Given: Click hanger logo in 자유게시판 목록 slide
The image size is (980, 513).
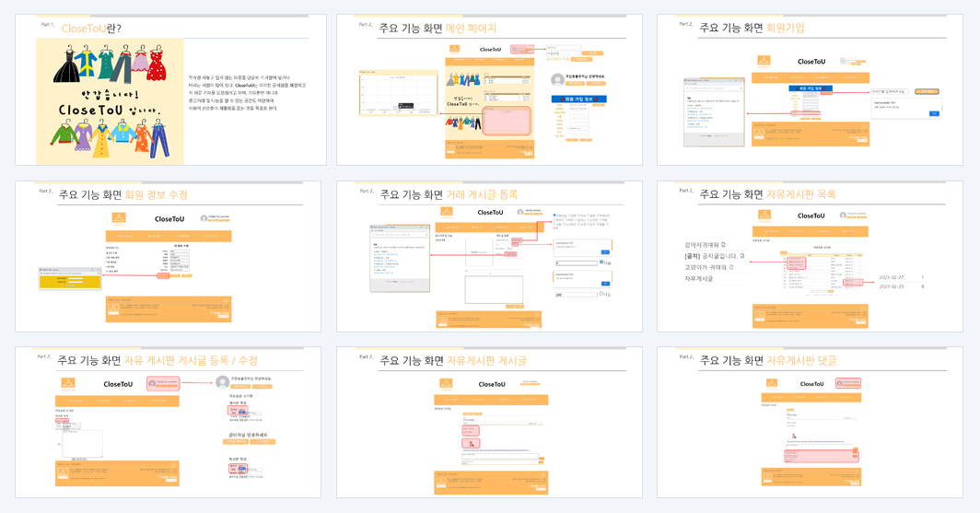Looking at the screenshot, I should coord(764,216).
